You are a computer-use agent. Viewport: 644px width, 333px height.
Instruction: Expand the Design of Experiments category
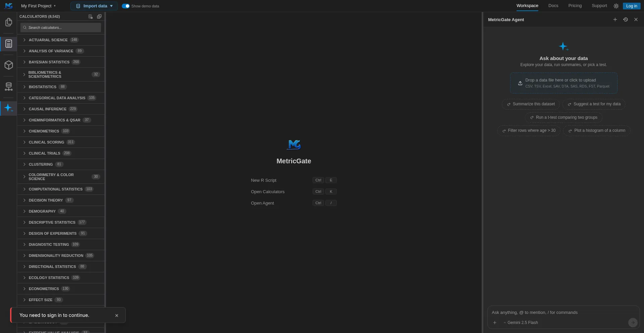61,233
